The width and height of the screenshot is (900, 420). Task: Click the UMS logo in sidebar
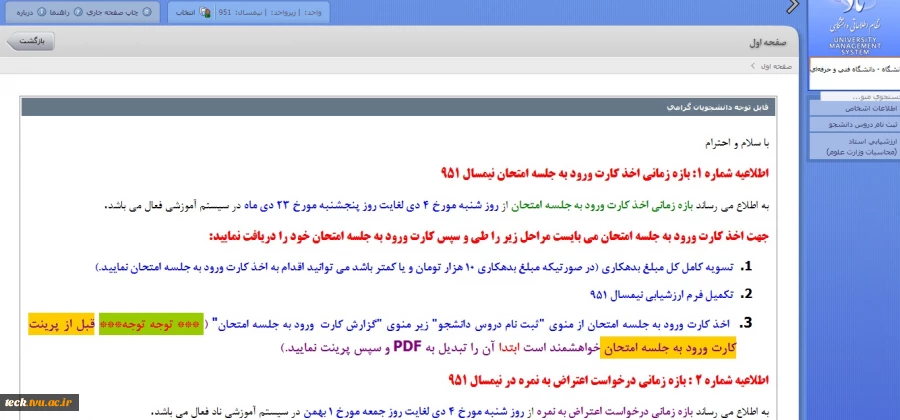[x=854, y=28]
